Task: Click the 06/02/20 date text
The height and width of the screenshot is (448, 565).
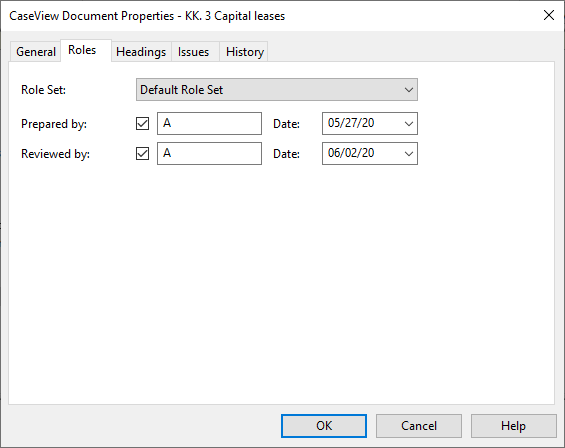Action: pos(351,153)
